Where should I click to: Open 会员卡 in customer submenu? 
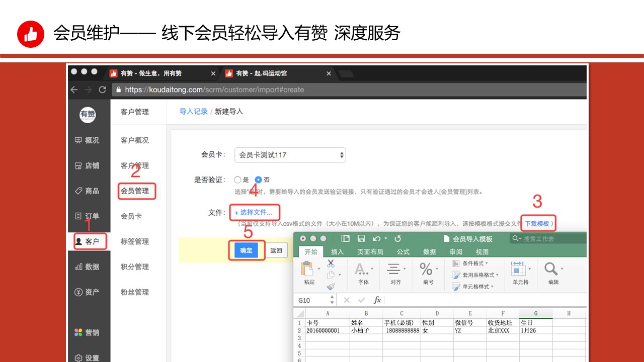(131, 216)
